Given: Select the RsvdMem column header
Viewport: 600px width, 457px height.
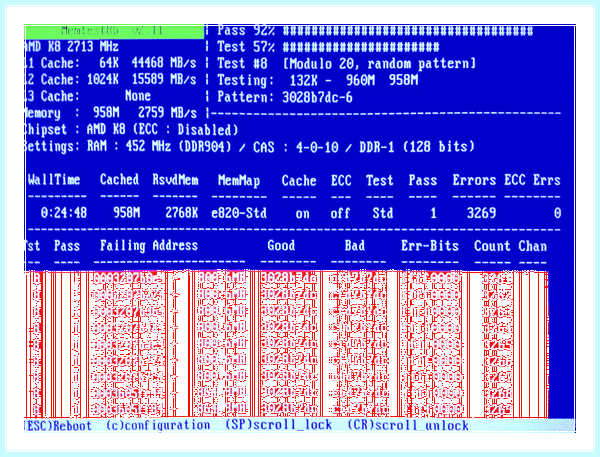Looking at the screenshot, I should point(176,180).
